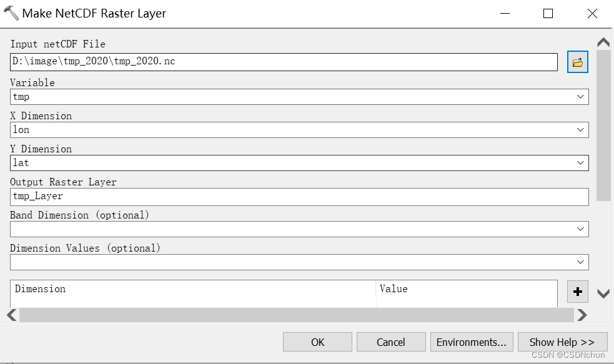Click the right arrow of horizontal scrollbar

[582, 315]
